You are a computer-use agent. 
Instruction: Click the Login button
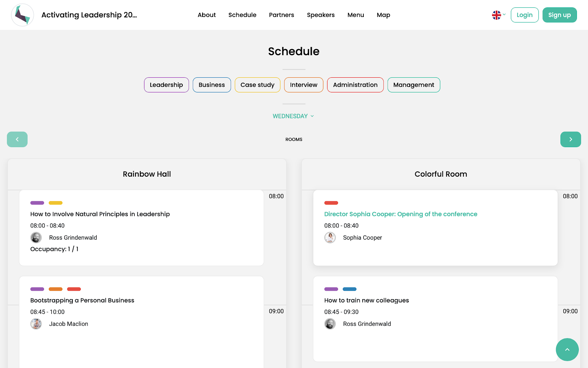[x=525, y=15]
